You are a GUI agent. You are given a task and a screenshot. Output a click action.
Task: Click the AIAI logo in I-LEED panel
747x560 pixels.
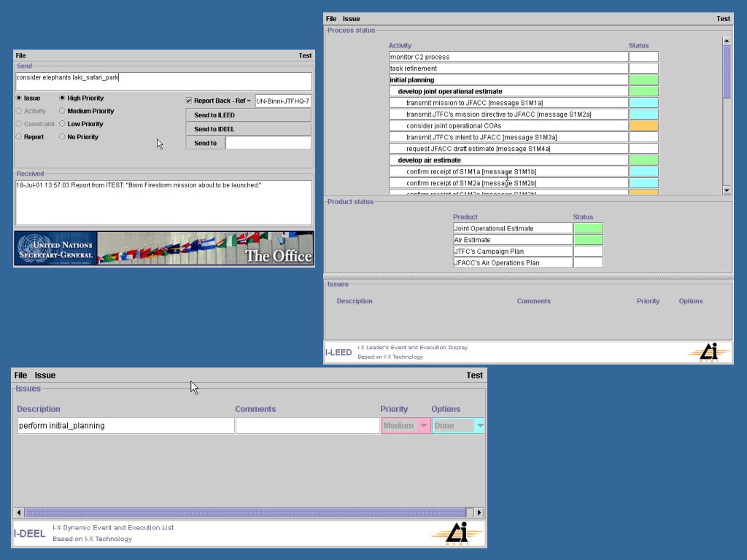pos(708,352)
